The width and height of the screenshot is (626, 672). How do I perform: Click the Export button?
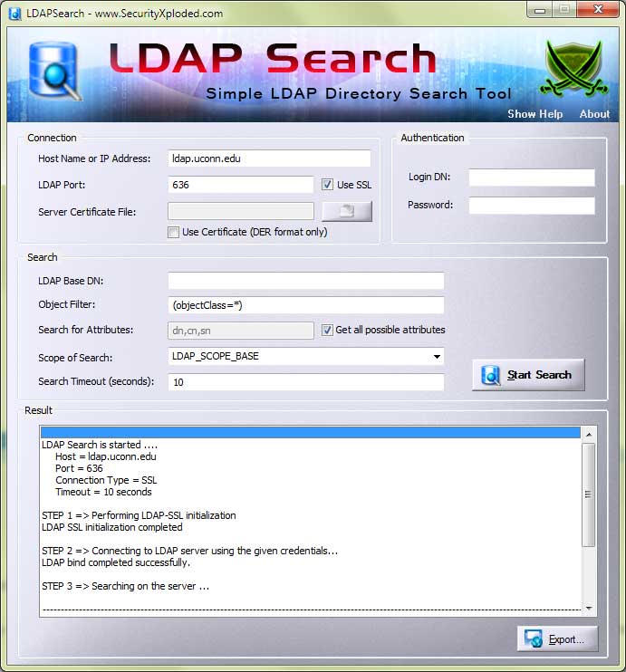557,638
